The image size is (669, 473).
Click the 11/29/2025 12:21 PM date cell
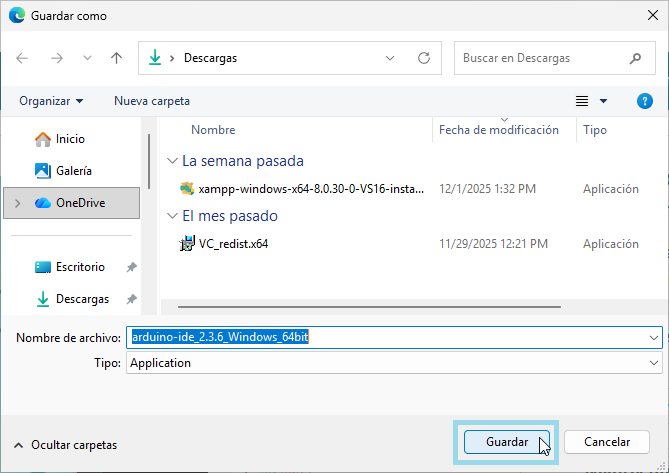(x=493, y=244)
